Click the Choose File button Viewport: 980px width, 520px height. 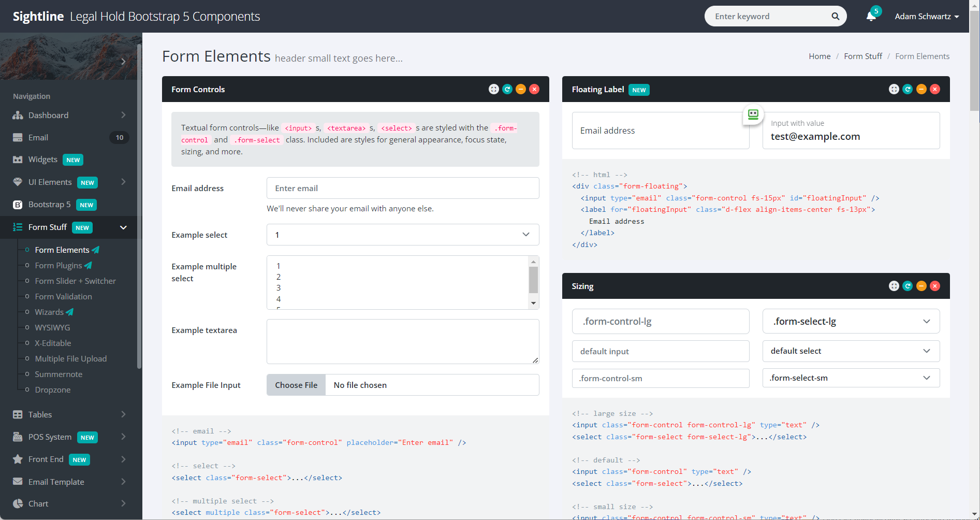296,385
